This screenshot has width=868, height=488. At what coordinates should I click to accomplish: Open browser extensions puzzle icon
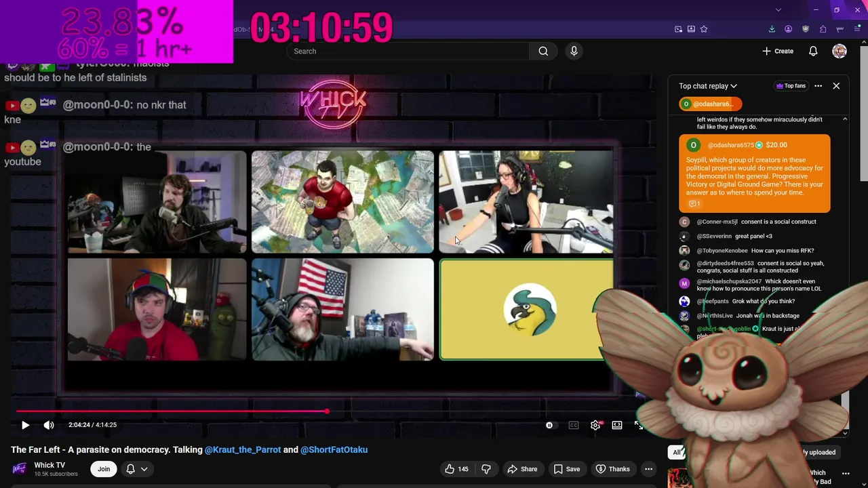click(823, 29)
